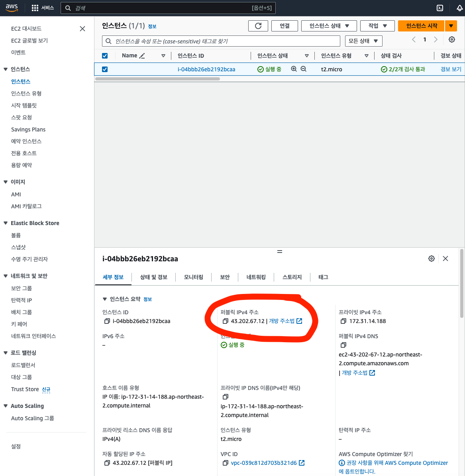Copy the VPC ID value

(226, 463)
